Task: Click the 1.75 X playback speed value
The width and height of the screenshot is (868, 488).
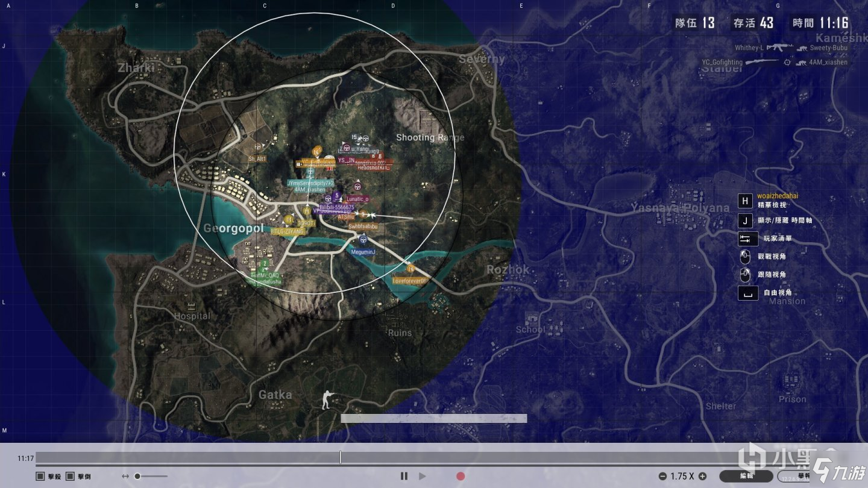Action: pyautogui.click(x=682, y=476)
